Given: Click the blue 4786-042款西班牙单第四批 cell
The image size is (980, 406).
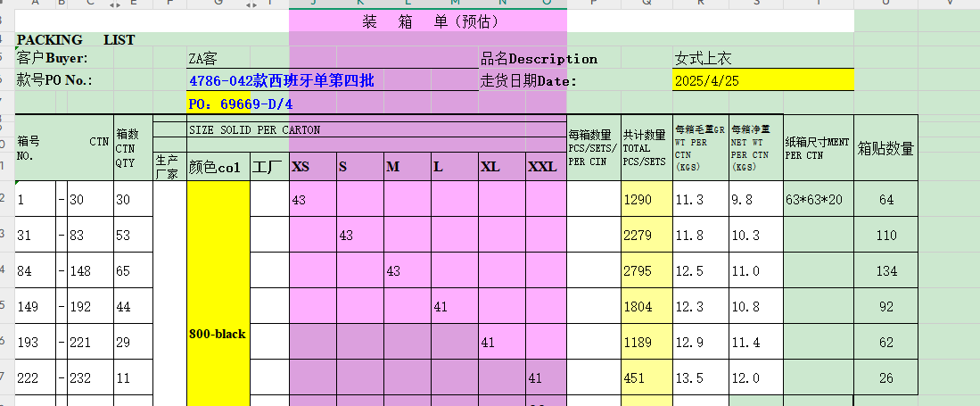Looking at the screenshot, I should pyautogui.click(x=281, y=81).
